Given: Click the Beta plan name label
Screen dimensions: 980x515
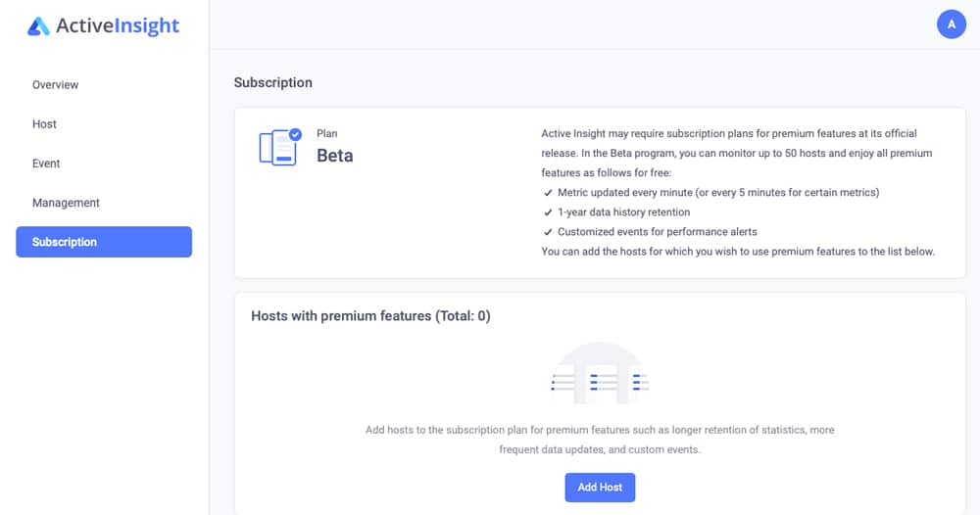Looking at the screenshot, I should pyautogui.click(x=335, y=156).
